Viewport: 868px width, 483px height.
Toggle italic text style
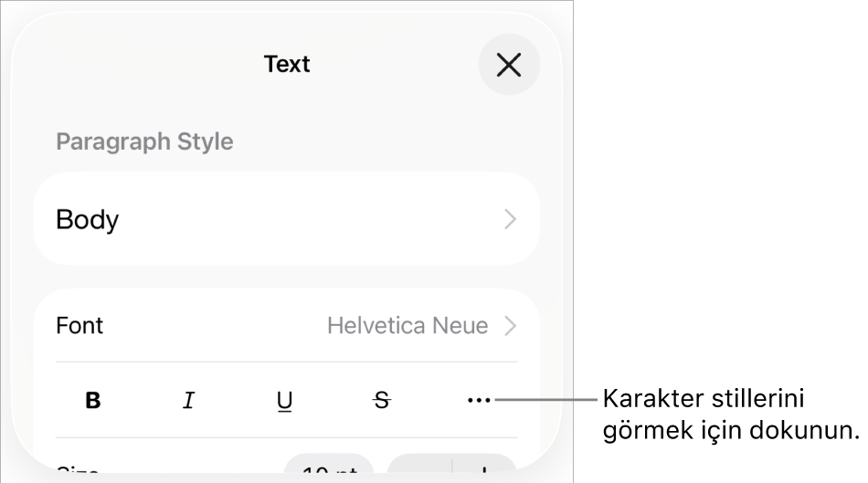point(189,400)
